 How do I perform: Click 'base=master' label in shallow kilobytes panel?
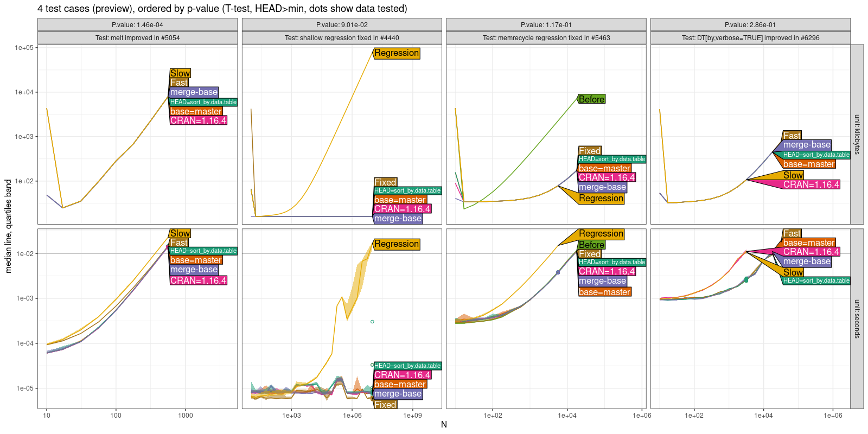[400, 200]
